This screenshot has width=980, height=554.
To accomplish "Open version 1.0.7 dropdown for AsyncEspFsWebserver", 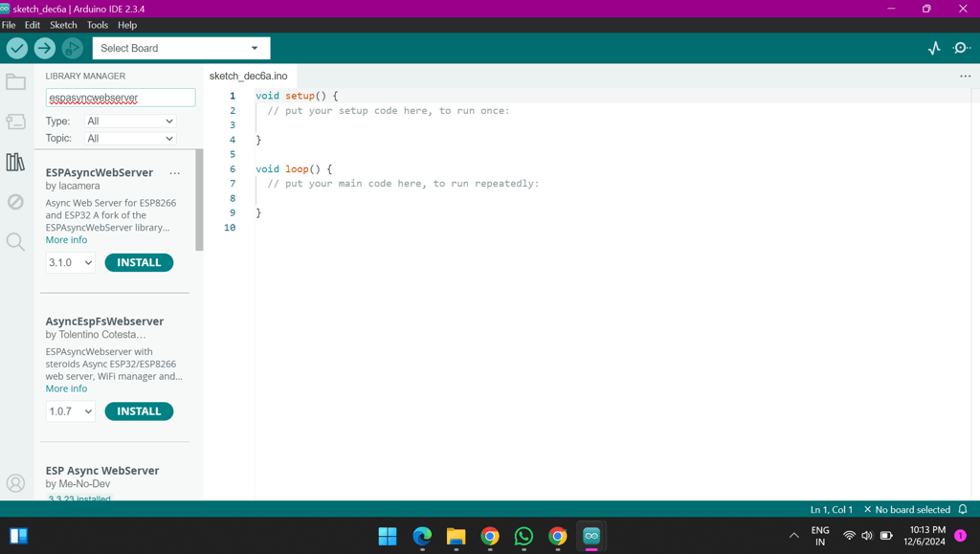I will point(70,411).
